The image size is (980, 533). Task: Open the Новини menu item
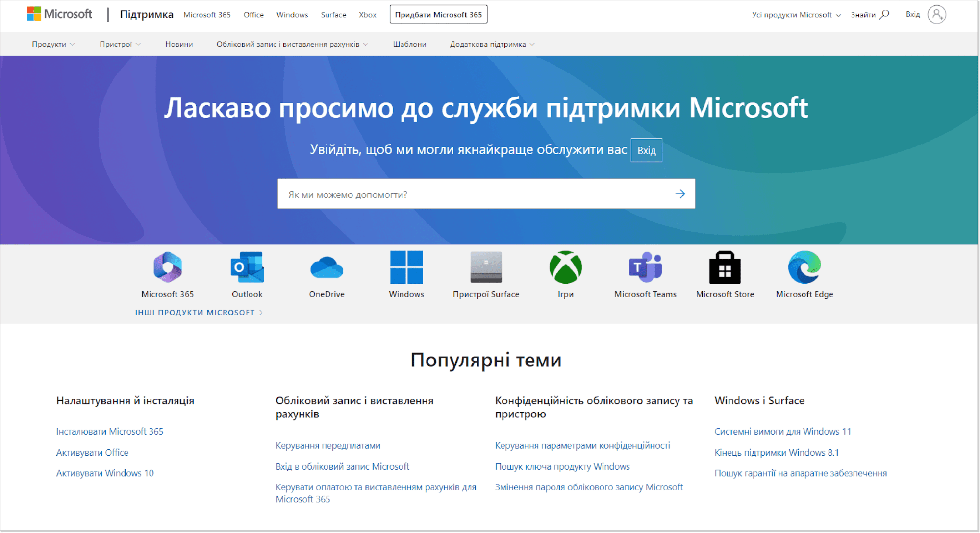click(179, 44)
